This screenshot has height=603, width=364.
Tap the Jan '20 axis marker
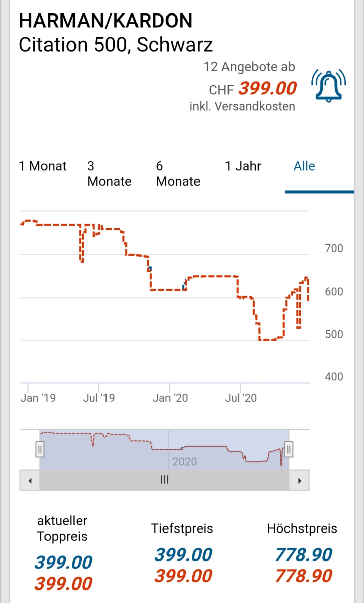[170, 398]
